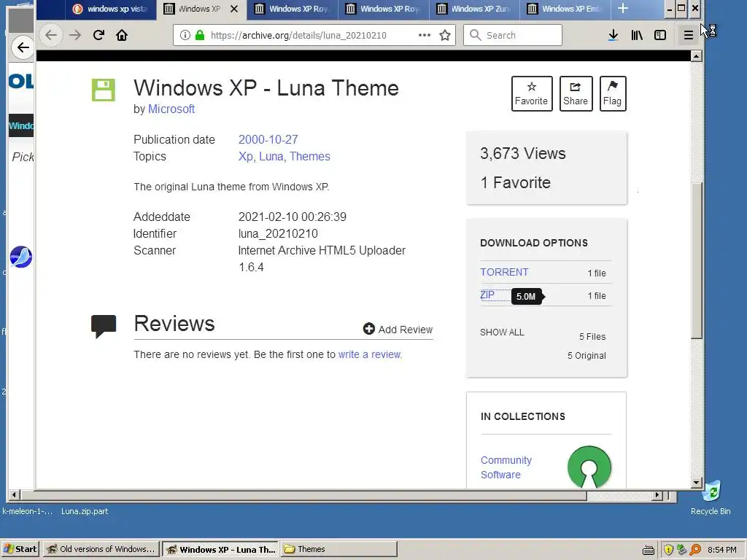The image size is (747, 560).
Task: Reload the archive.org page
Action: point(98,35)
